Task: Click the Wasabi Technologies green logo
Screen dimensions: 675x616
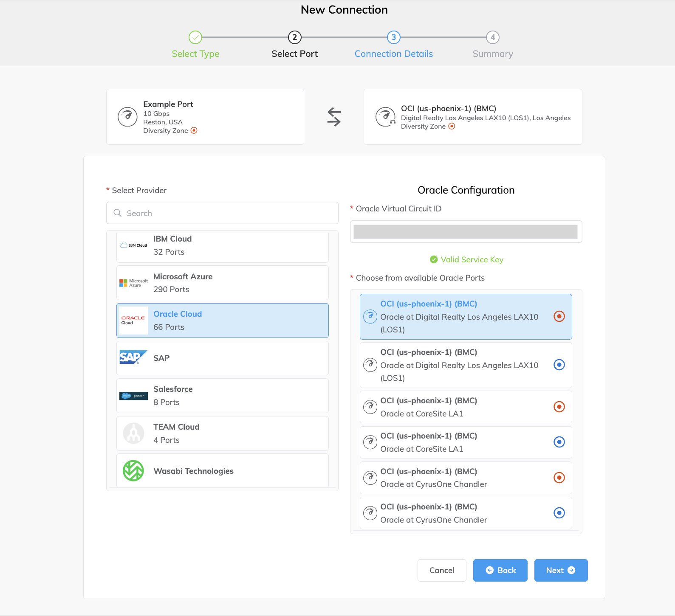Action: click(133, 471)
